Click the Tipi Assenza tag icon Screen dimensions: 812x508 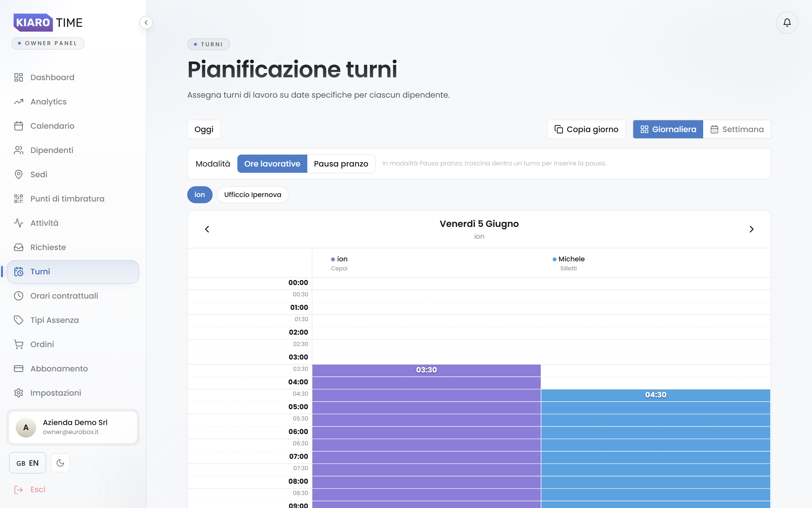point(18,320)
